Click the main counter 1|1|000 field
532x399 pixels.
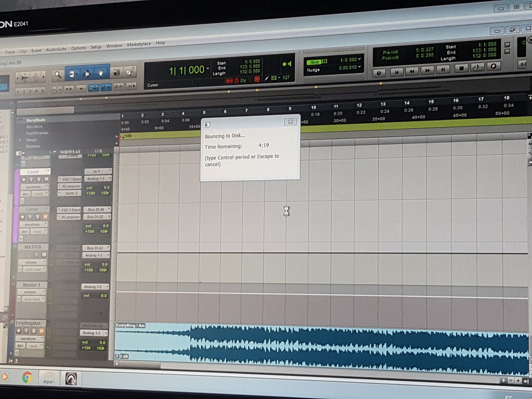click(x=187, y=70)
